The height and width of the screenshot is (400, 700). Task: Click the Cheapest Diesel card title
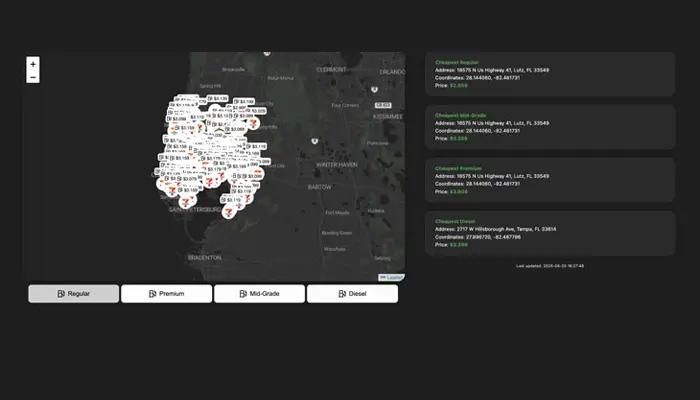455,221
